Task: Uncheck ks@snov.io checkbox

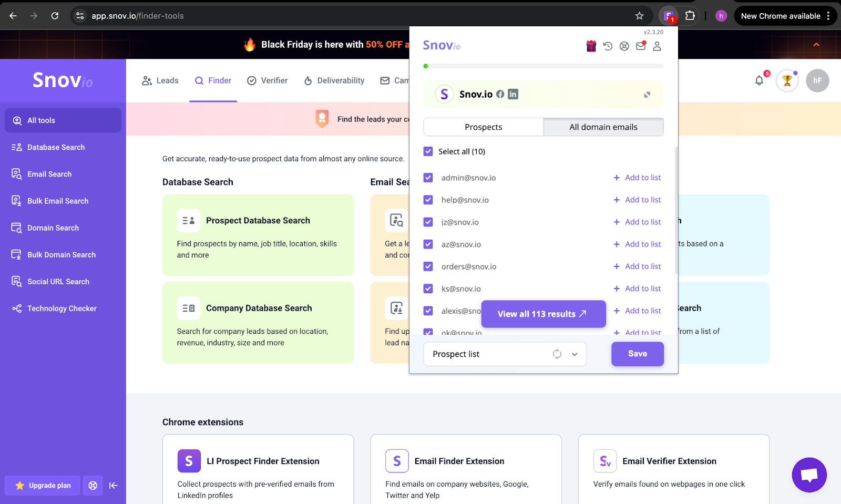Action: tap(428, 289)
